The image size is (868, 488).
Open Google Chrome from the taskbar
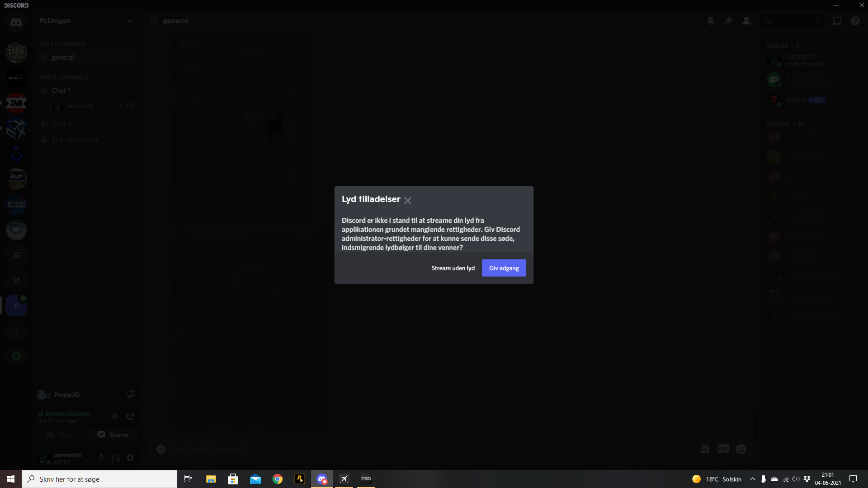click(x=278, y=479)
